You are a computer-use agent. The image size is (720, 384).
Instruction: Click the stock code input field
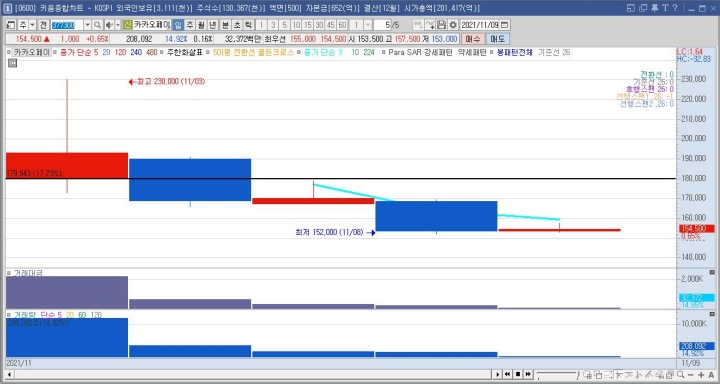(x=67, y=25)
